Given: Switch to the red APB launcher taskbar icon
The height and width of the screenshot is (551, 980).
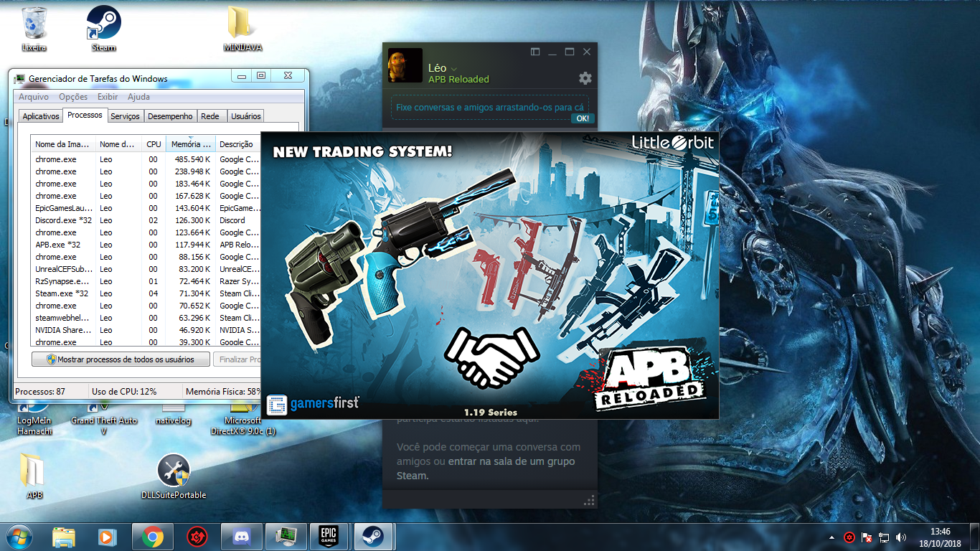Looking at the screenshot, I should tap(197, 537).
